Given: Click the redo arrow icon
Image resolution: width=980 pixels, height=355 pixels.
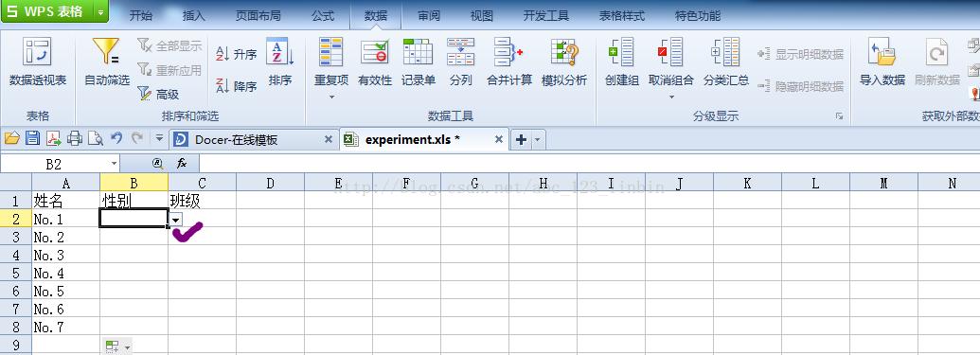Looking at the screenshot, I should tap(137, 138).
